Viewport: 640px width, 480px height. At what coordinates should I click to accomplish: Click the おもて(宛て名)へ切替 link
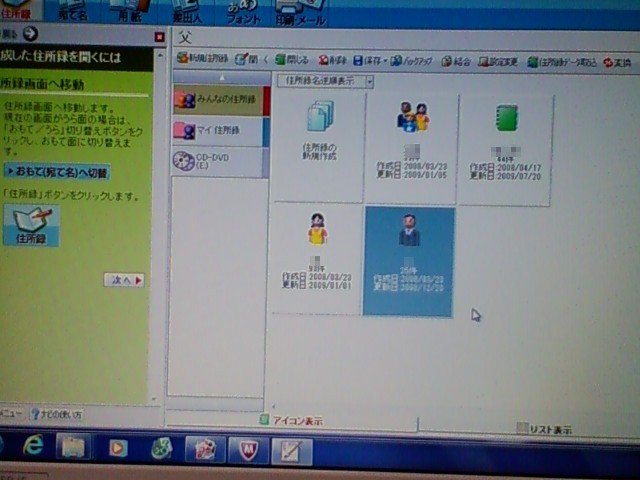point(57,172)
